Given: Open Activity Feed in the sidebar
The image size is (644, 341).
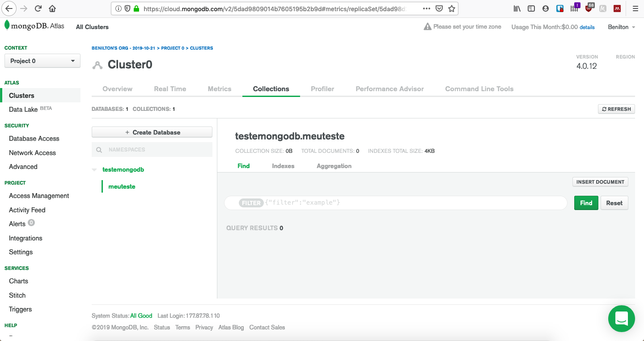Looking at the screenshot, I should pyautogui.click(x=27, y=210).
